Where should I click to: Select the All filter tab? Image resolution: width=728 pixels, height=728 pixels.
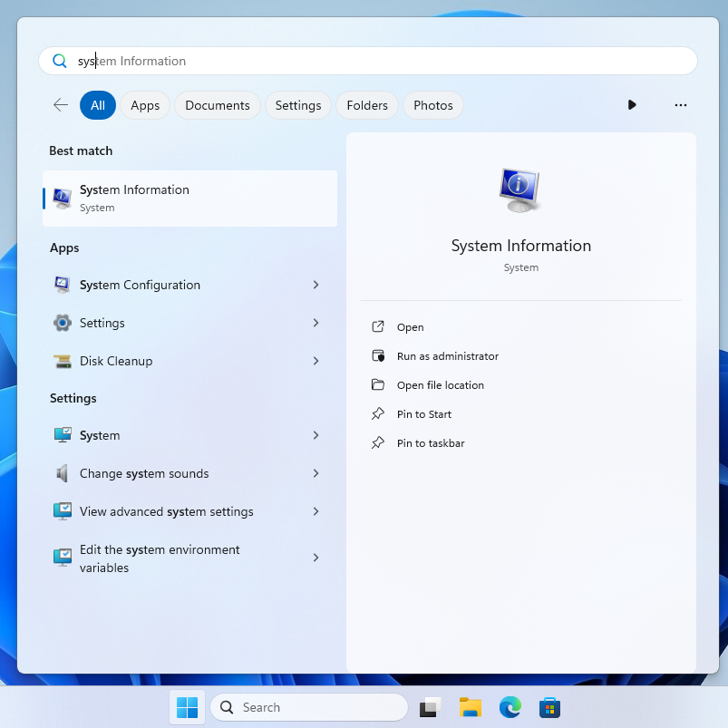point(98,105)
